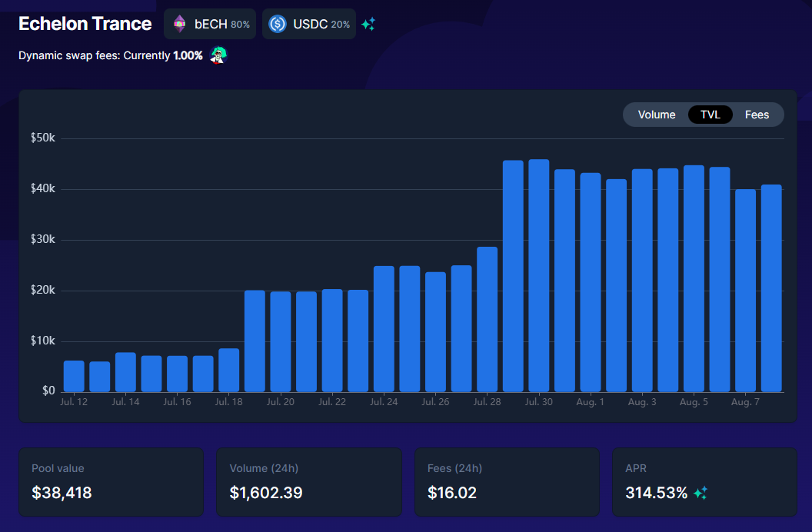812x532 pixels.
Task: Select the Aug. 5 TVL bar
Action: coord(694,278)
